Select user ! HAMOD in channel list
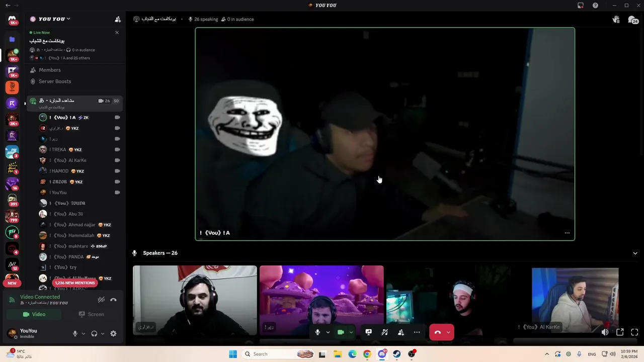 click(80, 171)
